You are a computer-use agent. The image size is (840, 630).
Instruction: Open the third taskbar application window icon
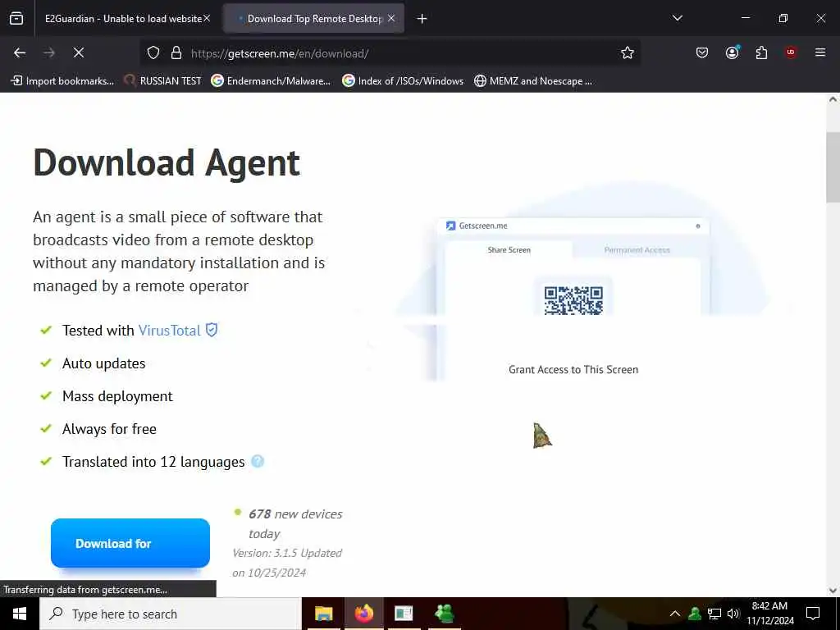[x=404, y=614]
